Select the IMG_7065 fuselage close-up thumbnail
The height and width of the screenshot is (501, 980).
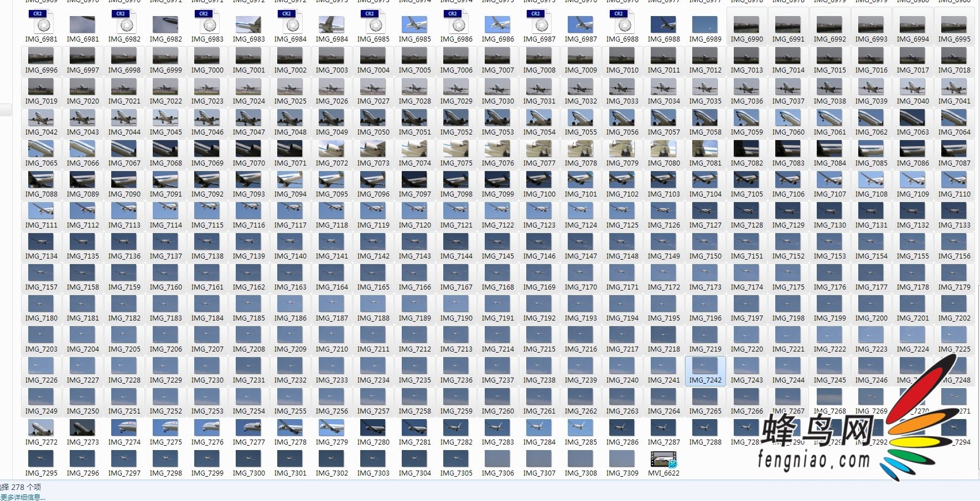(41, 148)
